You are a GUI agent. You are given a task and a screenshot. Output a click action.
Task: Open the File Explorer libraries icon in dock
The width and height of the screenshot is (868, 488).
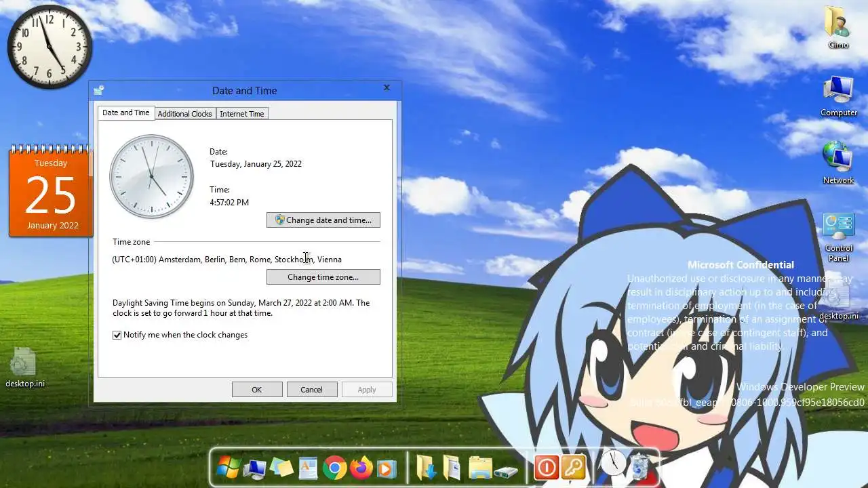click(479, 468)
